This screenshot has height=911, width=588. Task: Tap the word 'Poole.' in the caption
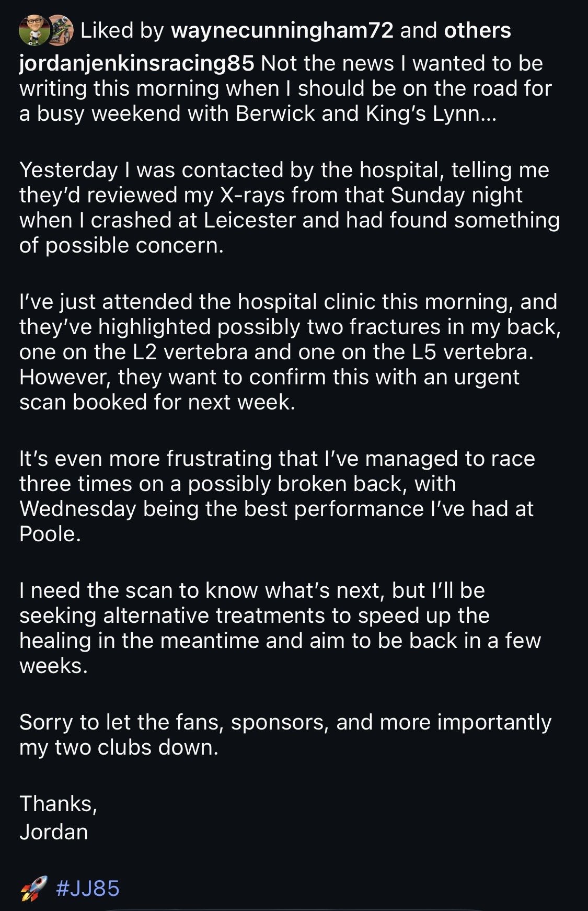click(x=50, y=534)
